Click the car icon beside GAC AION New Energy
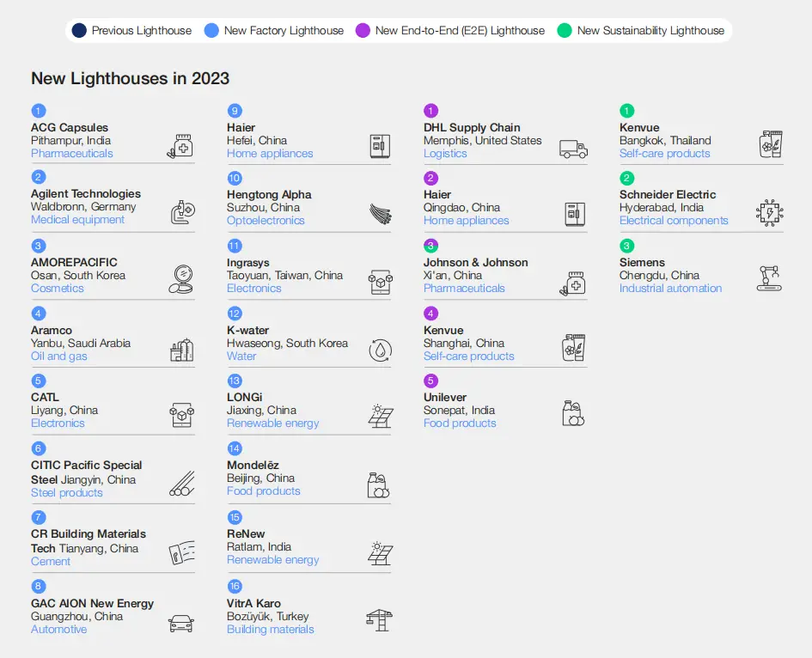This screenshot has width=812, height=658. pyautogui.click(x=181, y=623)
